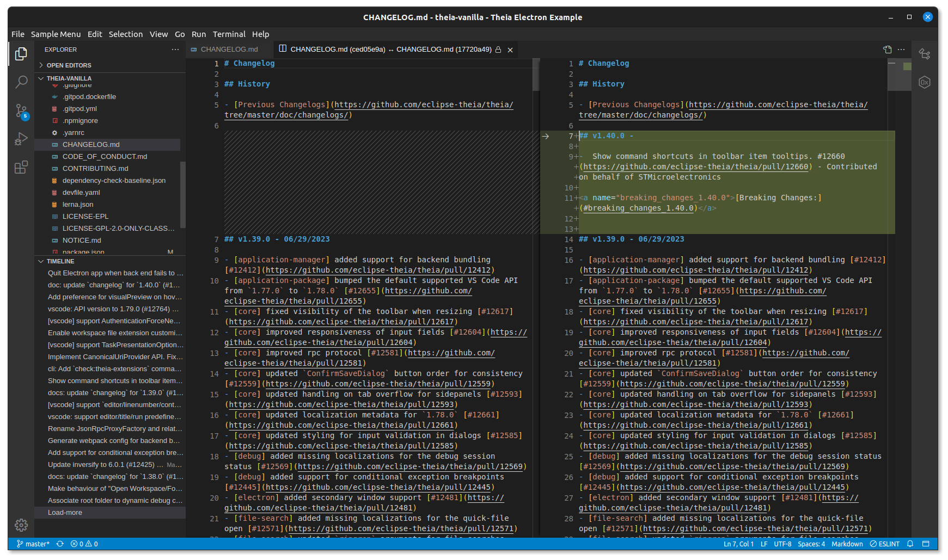The width and height of the screenshot is (948, 560).
Task: Click the Open Changes diff icon in editor toolbar
Action: 887,49
